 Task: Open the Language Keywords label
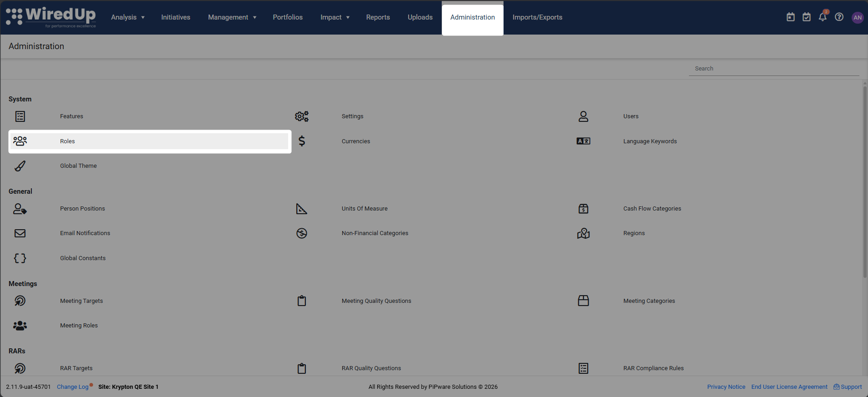[x=650, y=141]
